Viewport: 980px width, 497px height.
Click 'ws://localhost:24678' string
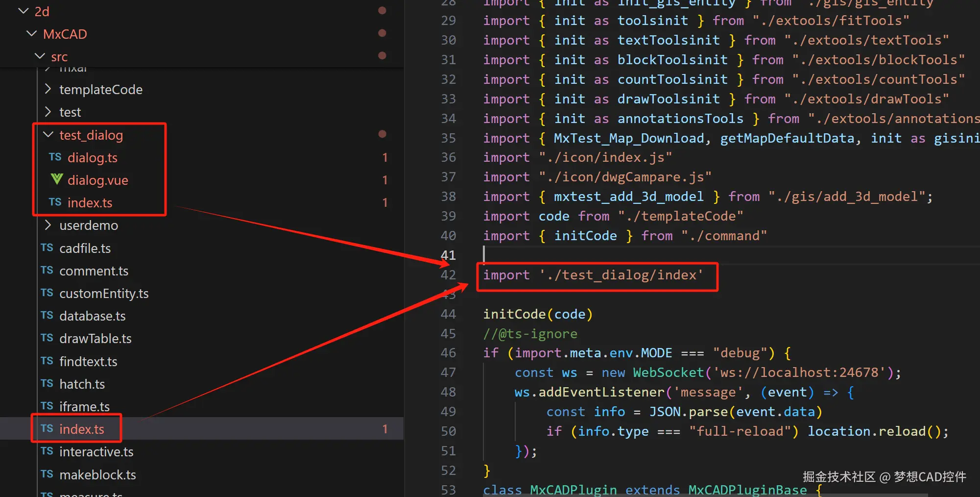799,373
